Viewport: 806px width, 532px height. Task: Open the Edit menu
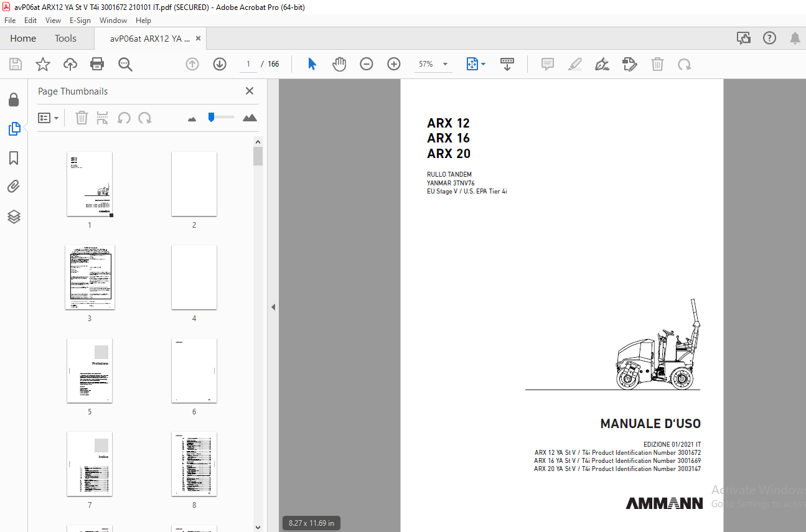30,21
